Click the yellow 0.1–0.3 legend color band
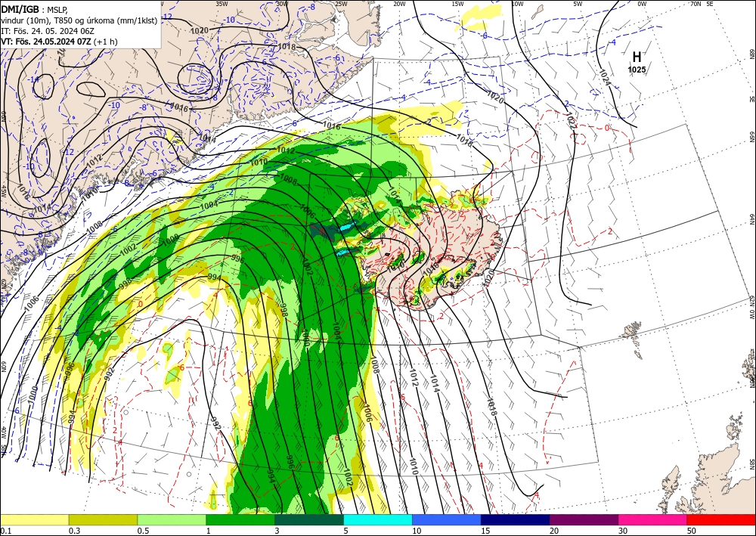 point(34,520)
